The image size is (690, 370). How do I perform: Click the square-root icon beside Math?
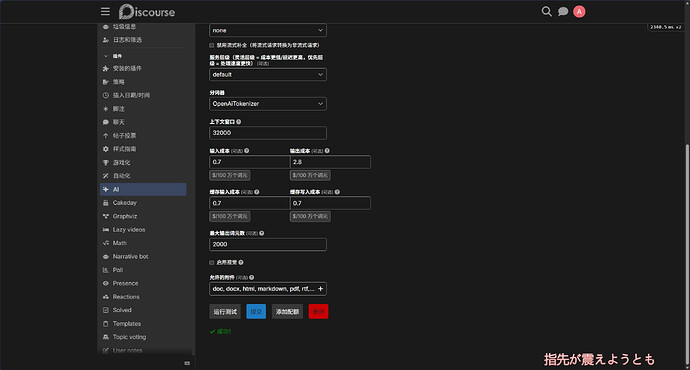tap(106, 243)
